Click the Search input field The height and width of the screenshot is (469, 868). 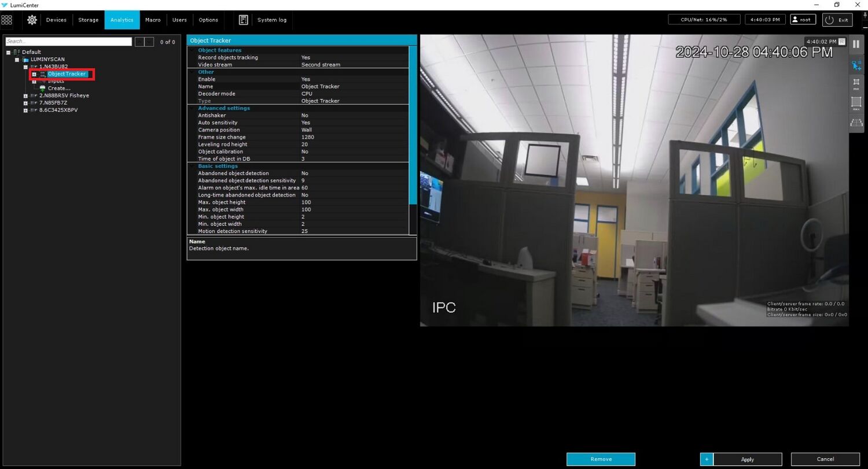pyautogui.click(x=68, y=41)
